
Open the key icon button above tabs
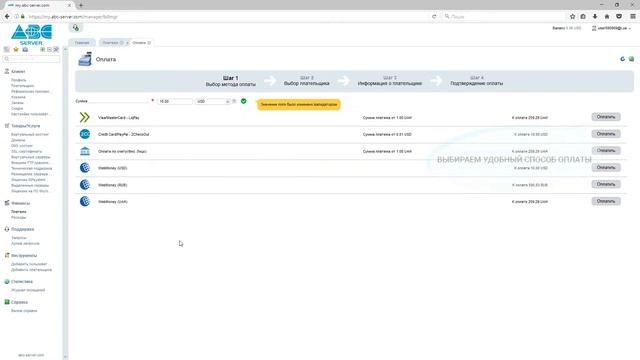coord(76,28)
